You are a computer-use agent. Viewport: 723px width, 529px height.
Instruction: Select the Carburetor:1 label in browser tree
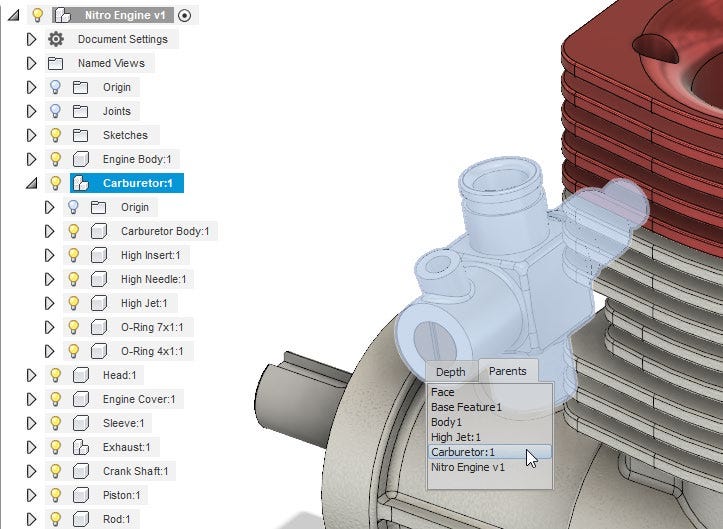tap(138, 183)
